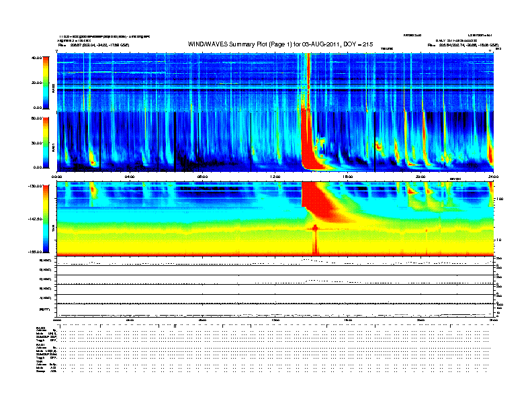Select the 40.00 label on the RAD2 scale
Image resolution: width=532 pixels, height=411 pixels.
click(x=37, y=58)
